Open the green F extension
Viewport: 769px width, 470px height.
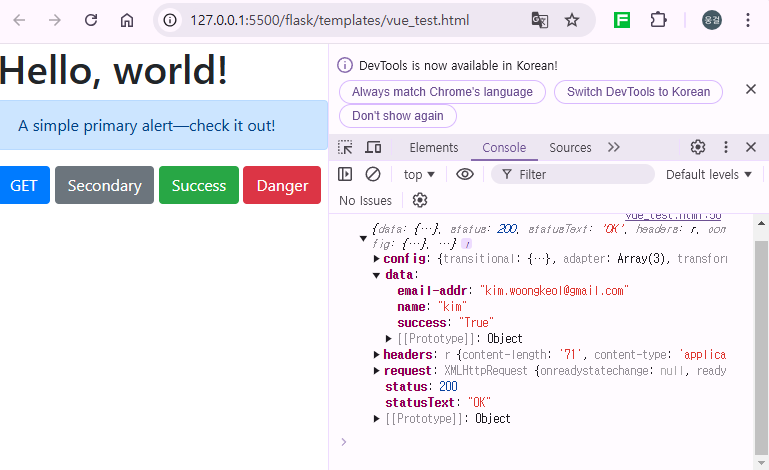[x=622, y=20]
